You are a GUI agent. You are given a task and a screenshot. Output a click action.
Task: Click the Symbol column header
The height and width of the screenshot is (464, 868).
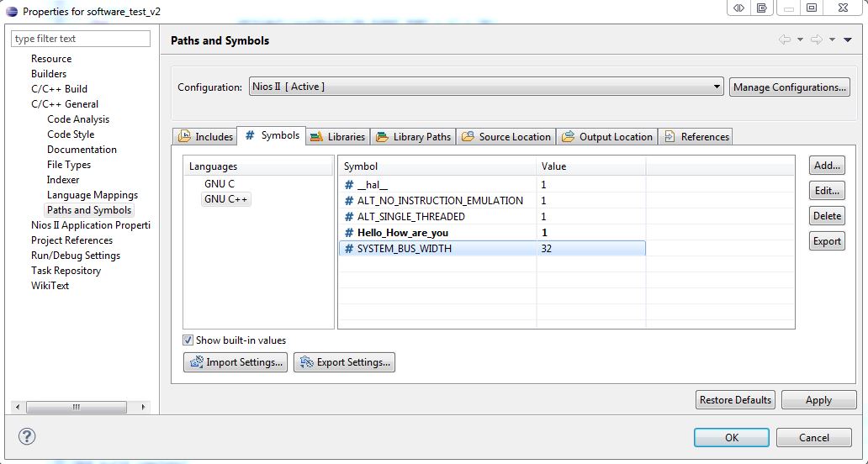click(x=437, y=166)
